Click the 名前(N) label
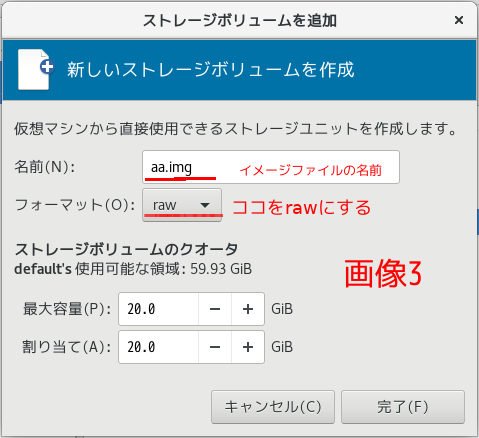 (45, 167)
